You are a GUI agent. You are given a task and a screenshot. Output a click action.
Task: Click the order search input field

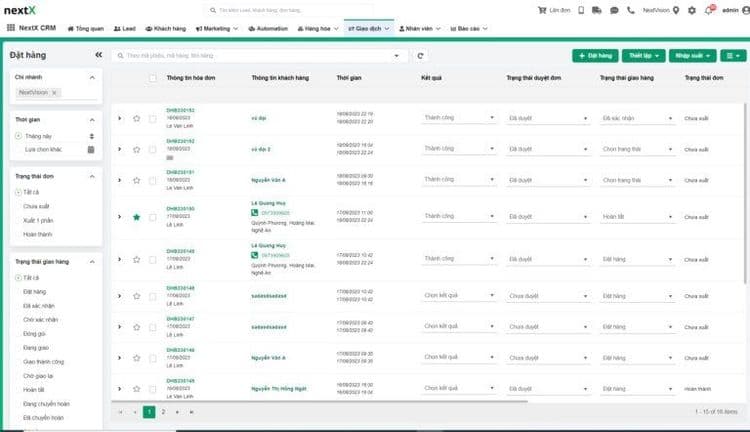pos(260,56)
